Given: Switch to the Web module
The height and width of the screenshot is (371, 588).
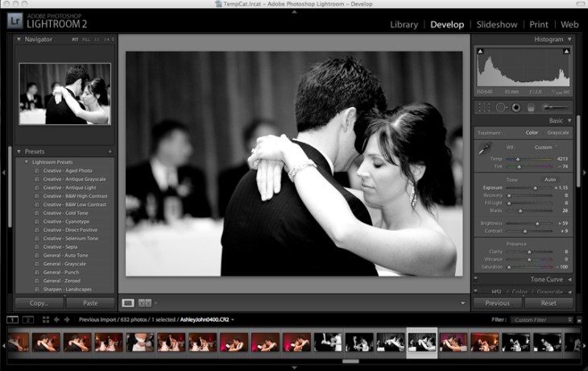Looking at the screenshot, I should [569, 25].
